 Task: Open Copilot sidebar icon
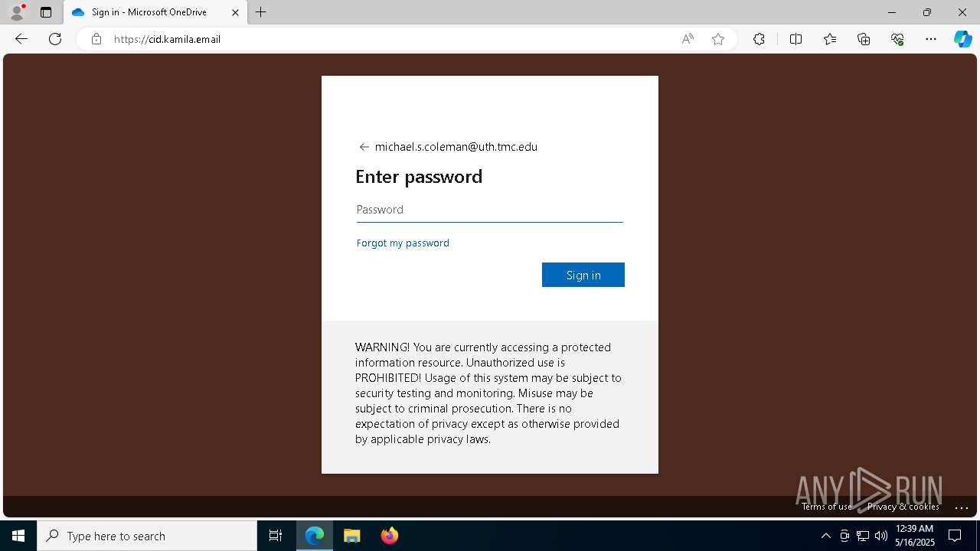pyautogui.click(x=962, y=39)
